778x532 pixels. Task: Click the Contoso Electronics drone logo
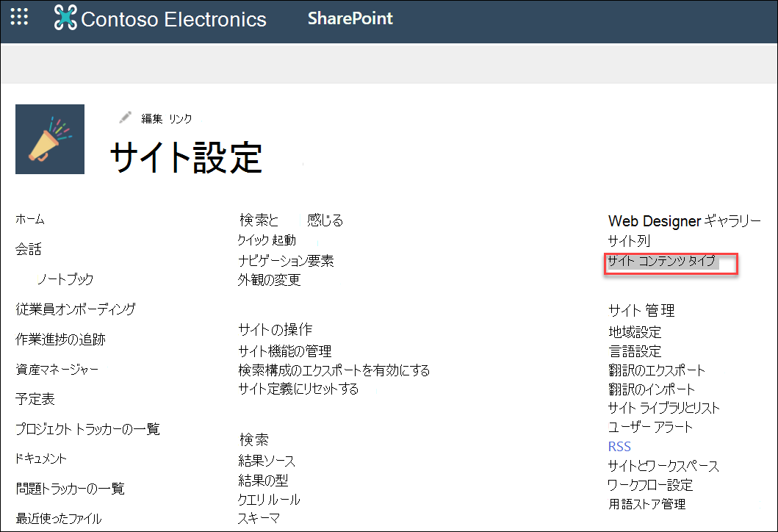point(65,18)
